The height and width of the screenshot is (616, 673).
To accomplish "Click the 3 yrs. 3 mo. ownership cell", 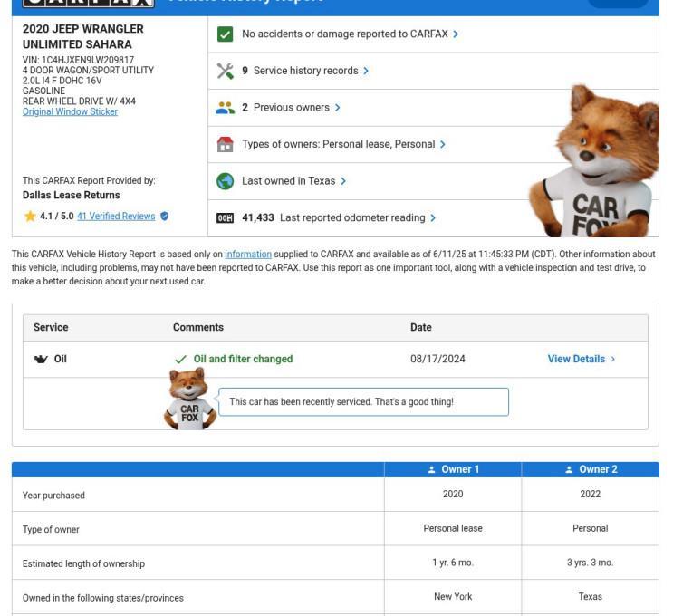I will pos(591,563).
